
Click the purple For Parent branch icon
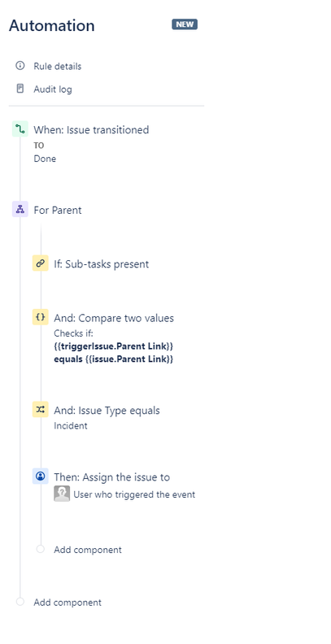coord(20,210)
